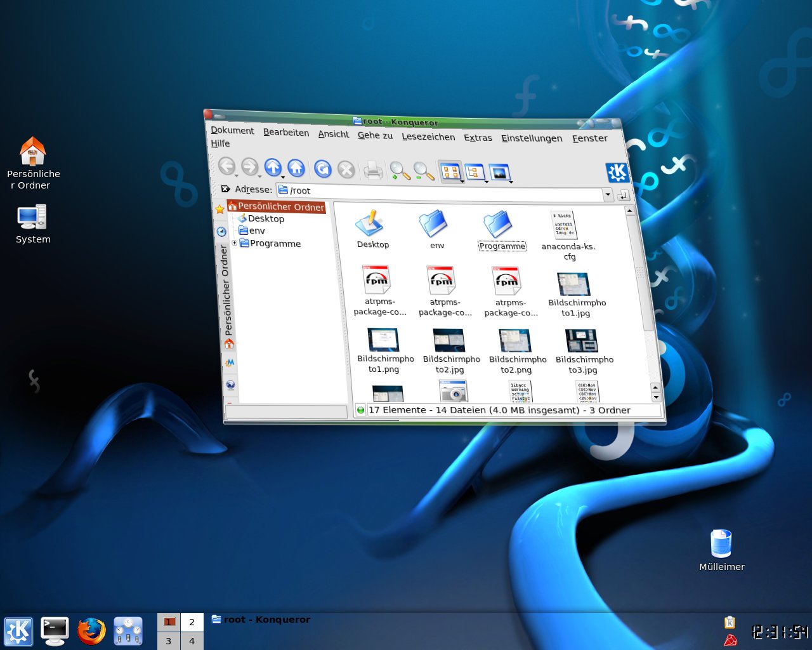Click the file view scrollbar down arrow
Image resolution: width=812 pixels, height=650 pixels.
click(x=656, y=397)
